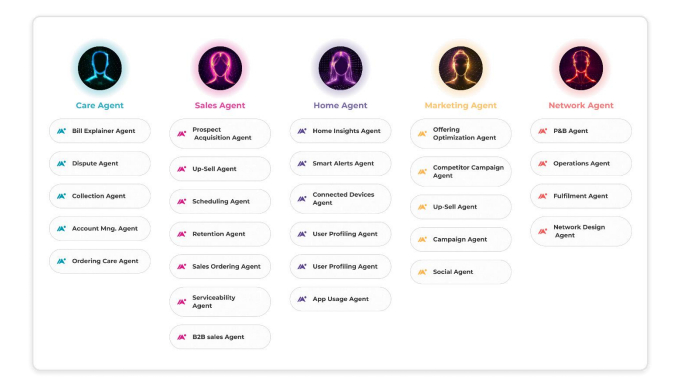
Task: Click the blue Care Agent avatar icon
Action: point(100,68)
